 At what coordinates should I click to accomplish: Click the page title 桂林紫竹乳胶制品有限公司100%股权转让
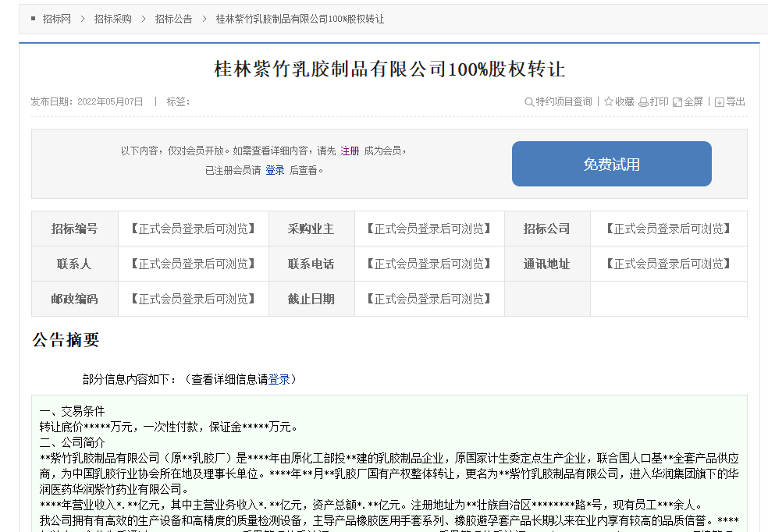(389, 69)
